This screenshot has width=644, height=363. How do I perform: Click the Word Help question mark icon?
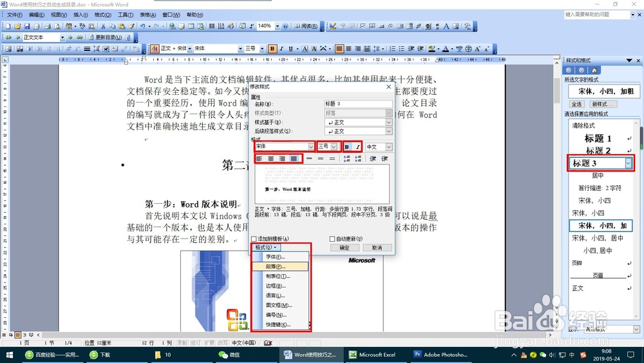point(286,26)
